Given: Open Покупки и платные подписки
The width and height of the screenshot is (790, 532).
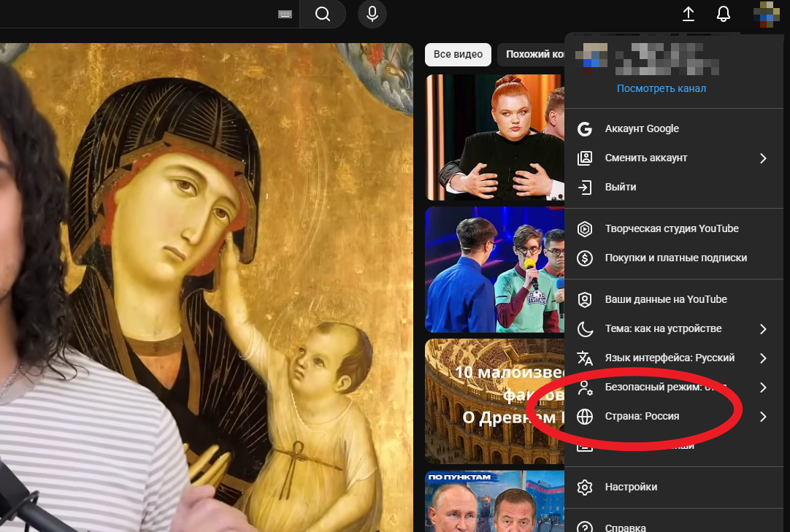Looking at the screenshot, I should click(x=674, y=258).
